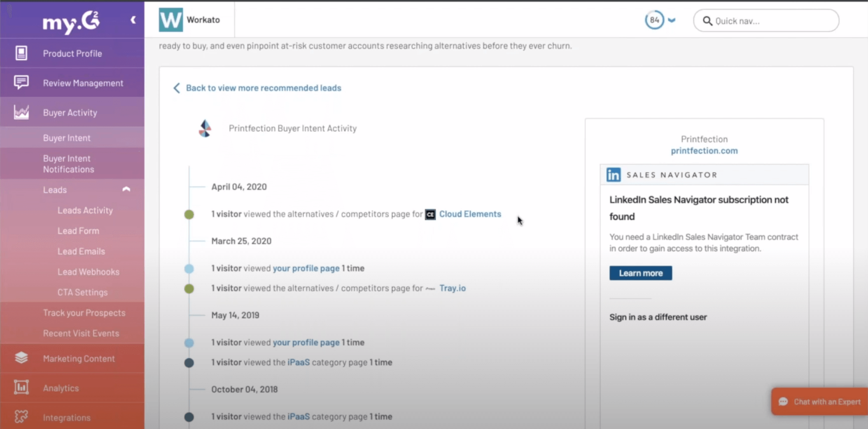This screenshot has height=429, width=868.
Task: Go back to view more recommended leads
Action: [x=264, y=88]
